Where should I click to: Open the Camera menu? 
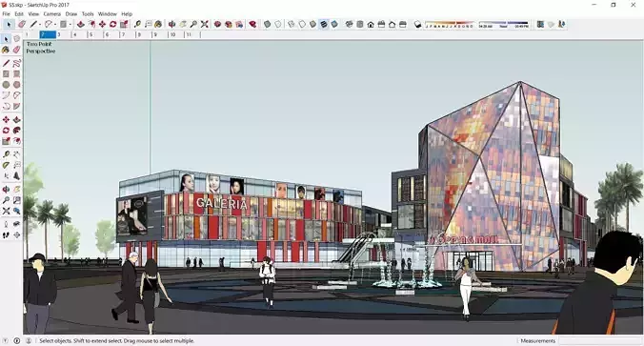(52, 13)
